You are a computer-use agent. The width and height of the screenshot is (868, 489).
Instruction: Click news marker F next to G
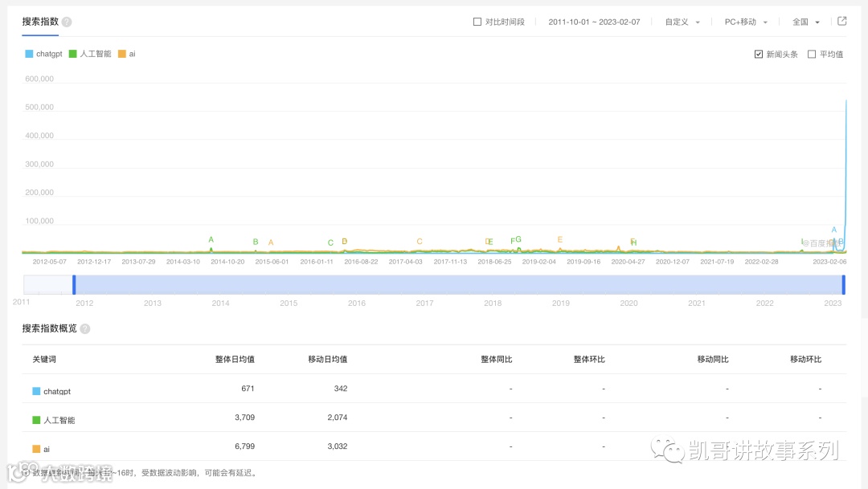513,240
